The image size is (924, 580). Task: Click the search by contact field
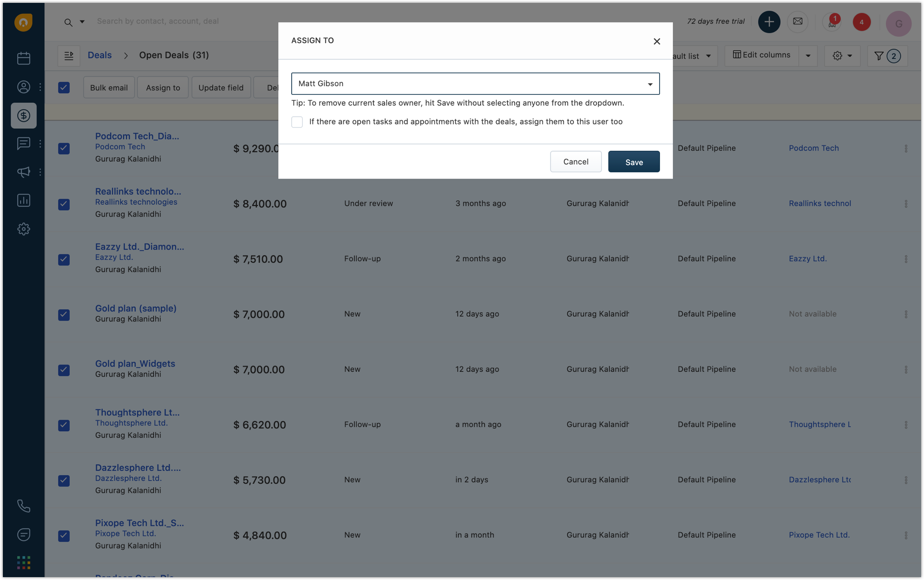158,22
